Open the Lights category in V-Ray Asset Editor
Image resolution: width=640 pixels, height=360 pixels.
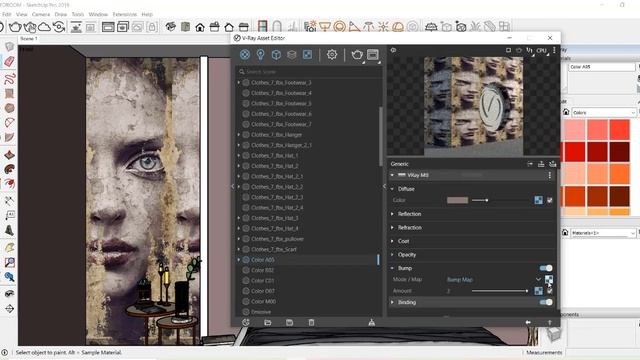pyautogui.click(x=260, y=55)
